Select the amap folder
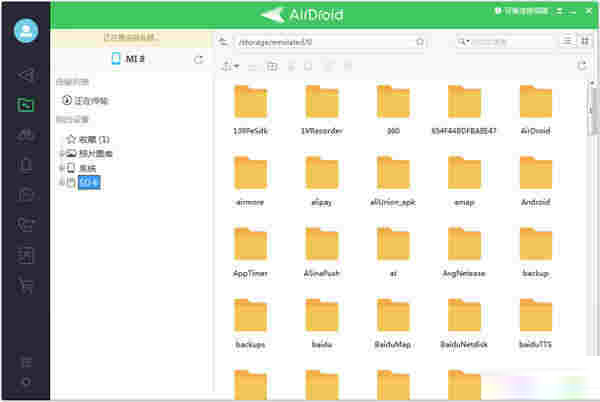The height and width of the screenshot is (402, 600). pos(464,182)
